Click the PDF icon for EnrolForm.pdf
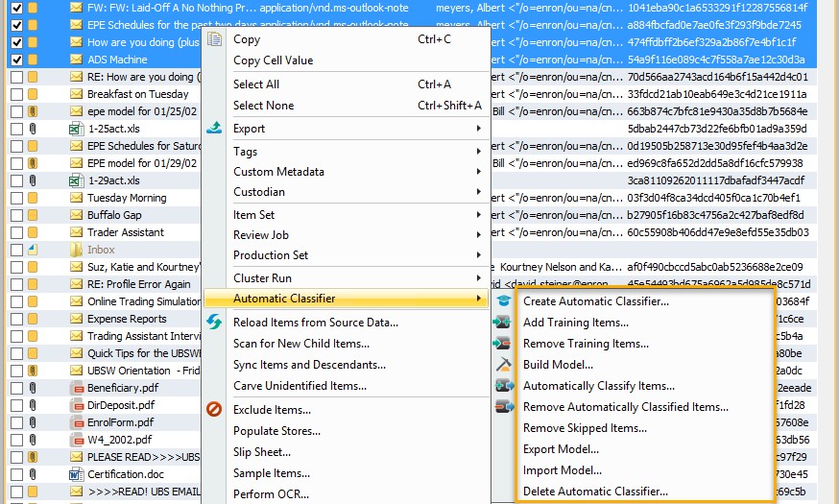The width and height of the screenshot is (839, 504). point(77,422)
